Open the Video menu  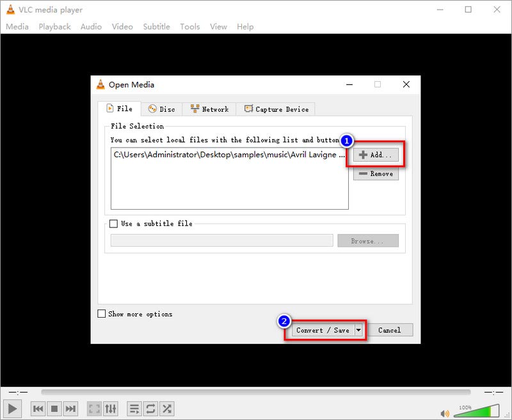[x=122, y=27]
